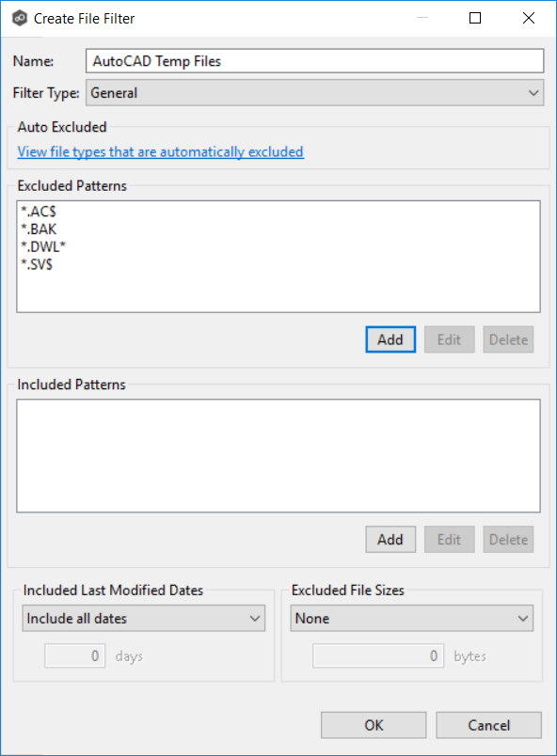Select the *.BAK excluded pattern
Image resolution: width=557 pixels, height=756 pixels.
click(x=39, y=229)
